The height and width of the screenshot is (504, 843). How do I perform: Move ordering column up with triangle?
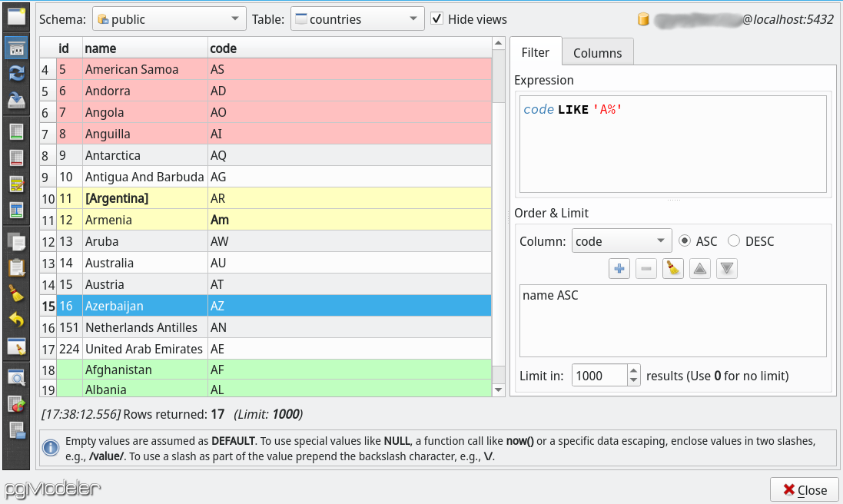[x=700, y=269]
